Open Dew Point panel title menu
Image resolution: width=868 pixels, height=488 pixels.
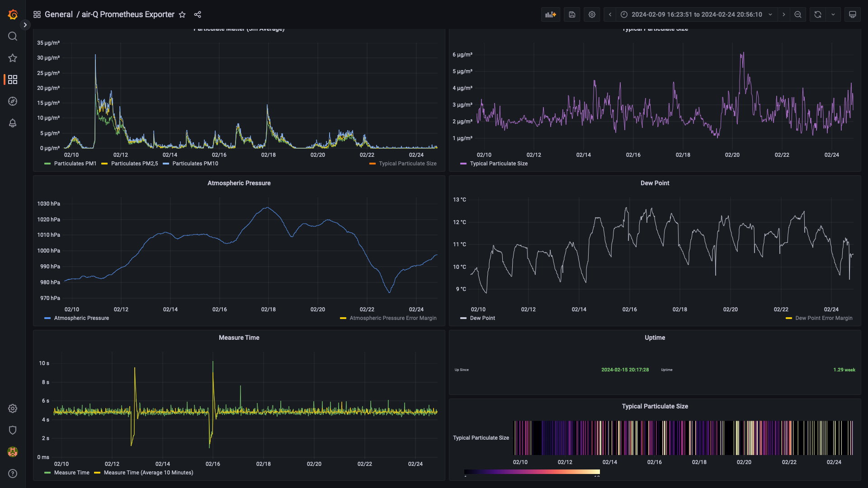[x=654, y=183]
